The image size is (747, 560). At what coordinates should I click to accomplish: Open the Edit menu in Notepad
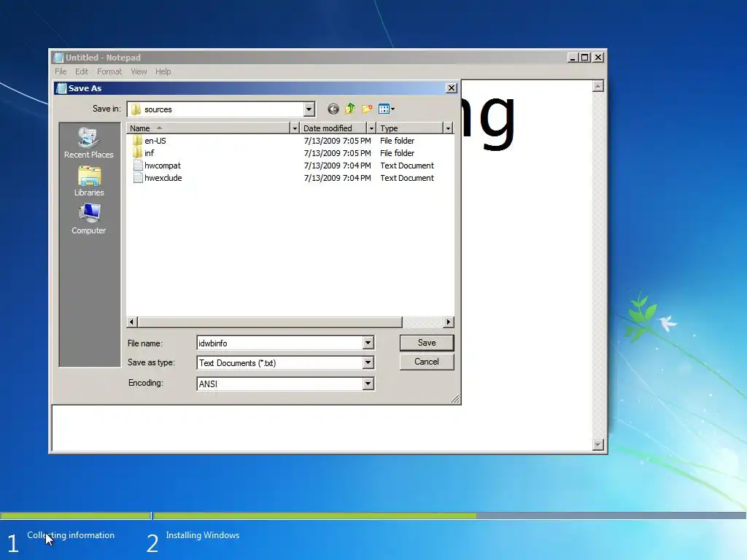[82, 71]
